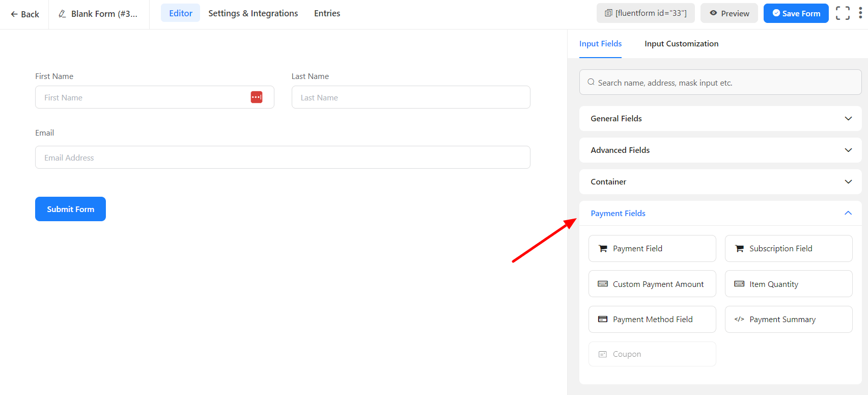The height and width of the screenshot is (395, 868).
Task: Switch to the Input Customization tab
Action: click(681, 44)
